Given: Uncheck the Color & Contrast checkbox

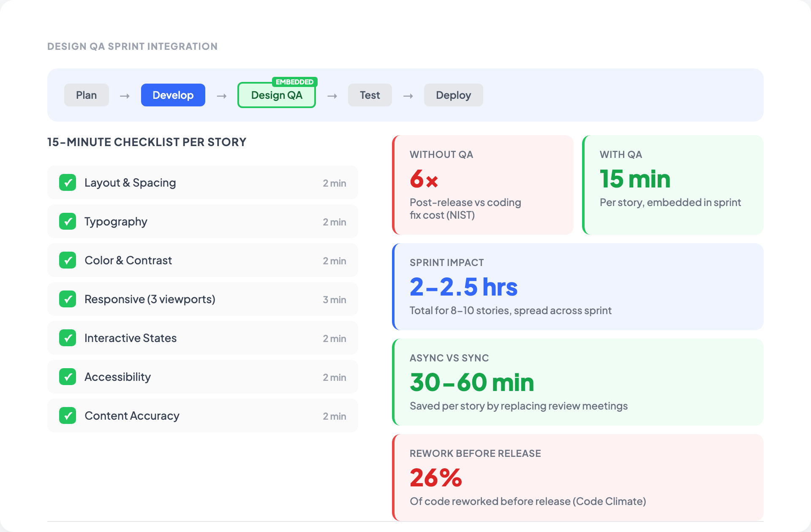Looking at the screenshot, I should (x=68, y=260).
